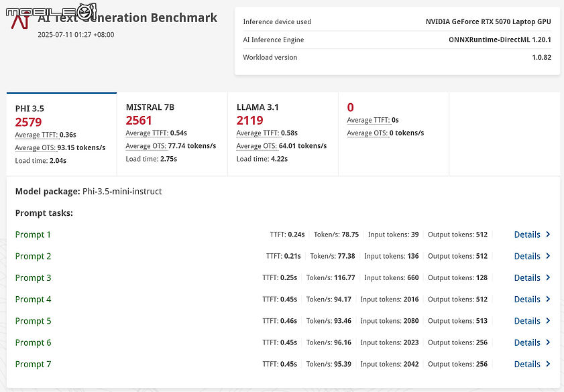The width and height of the screenshot is (564, 392).
Task: Open the Prompt 6 task link
Action: point(33,342)
